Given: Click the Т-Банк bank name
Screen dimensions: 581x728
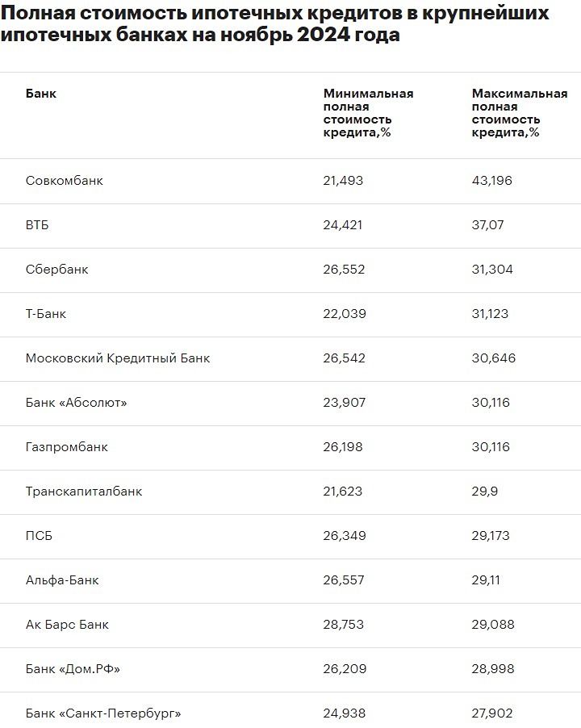Looking at the screenshot, I should point(46,314).
